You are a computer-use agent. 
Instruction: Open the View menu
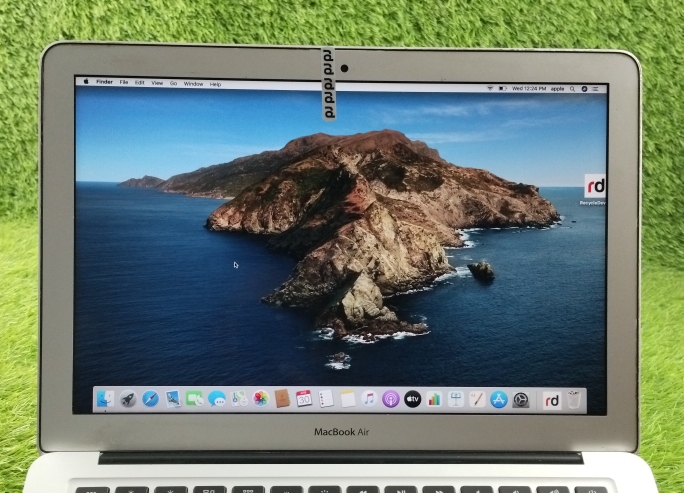[x=157, y=83]
